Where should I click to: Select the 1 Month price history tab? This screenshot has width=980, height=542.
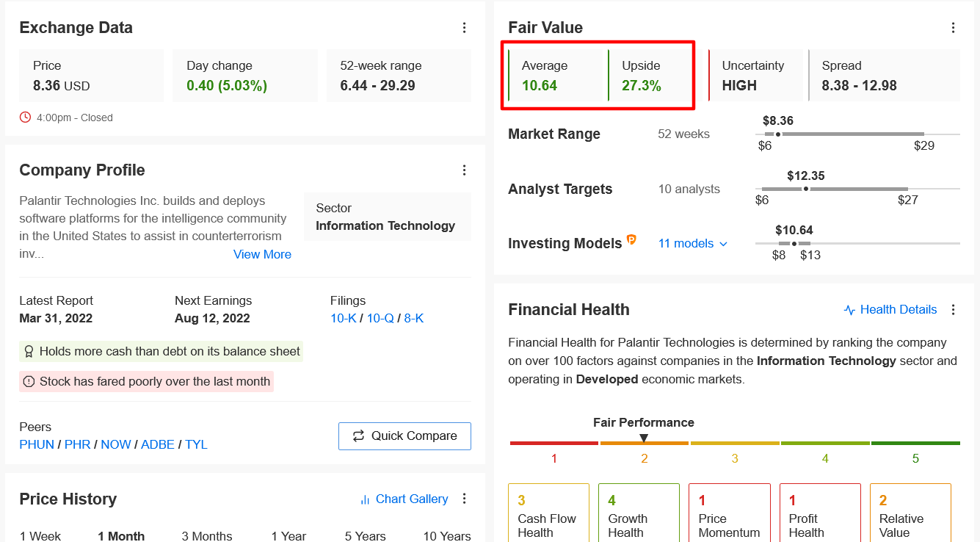tap(121, 535)
